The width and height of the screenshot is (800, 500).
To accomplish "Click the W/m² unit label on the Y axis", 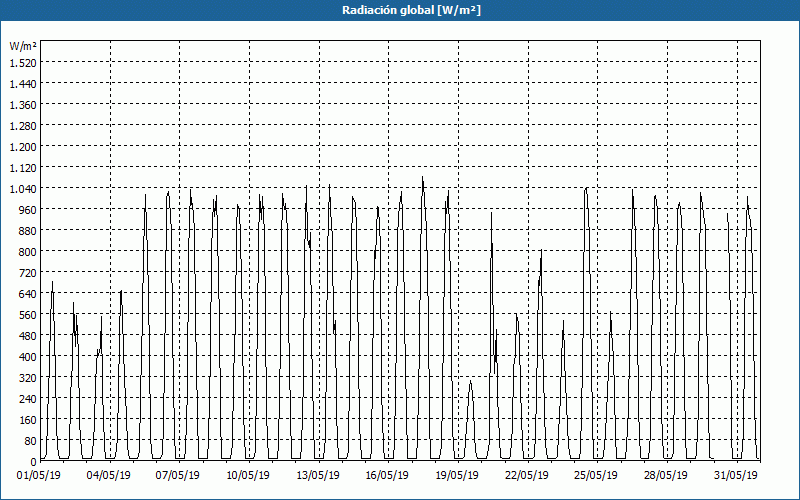I will (23, 46).
